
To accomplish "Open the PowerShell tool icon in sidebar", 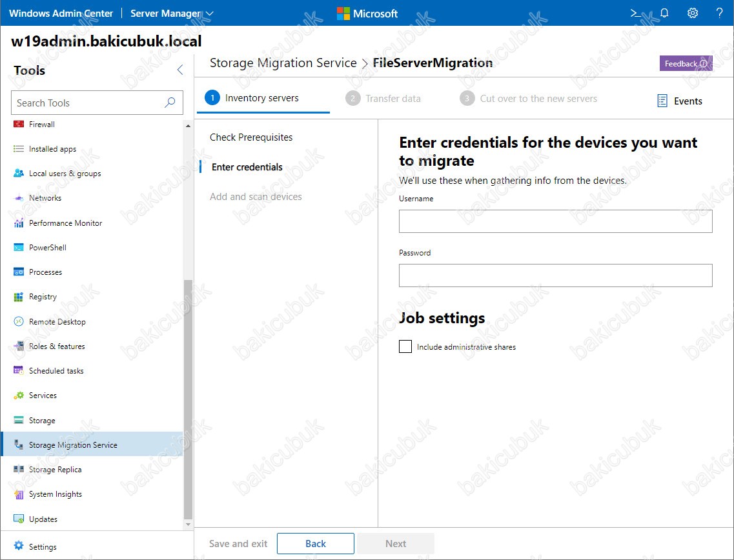I will [19, 248].
